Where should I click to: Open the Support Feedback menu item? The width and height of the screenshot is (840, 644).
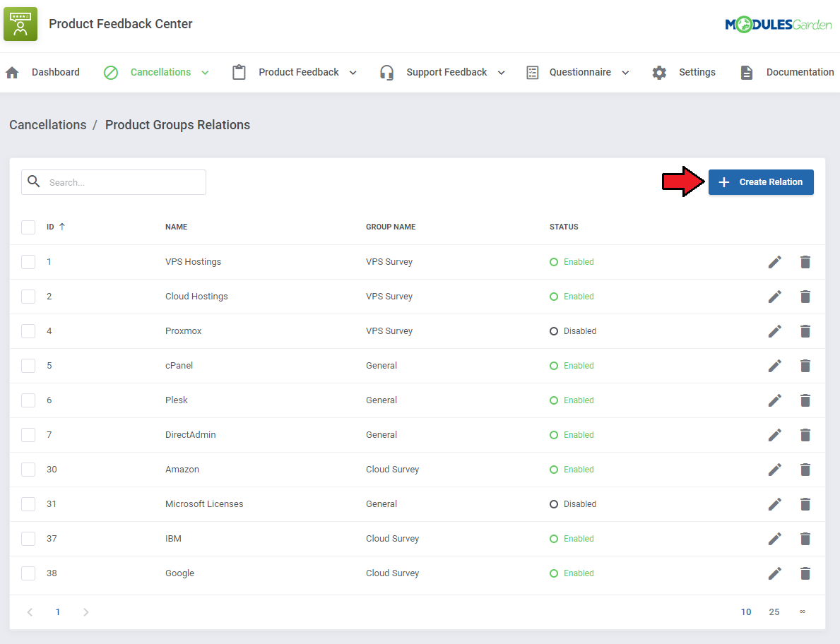[446, 72]
